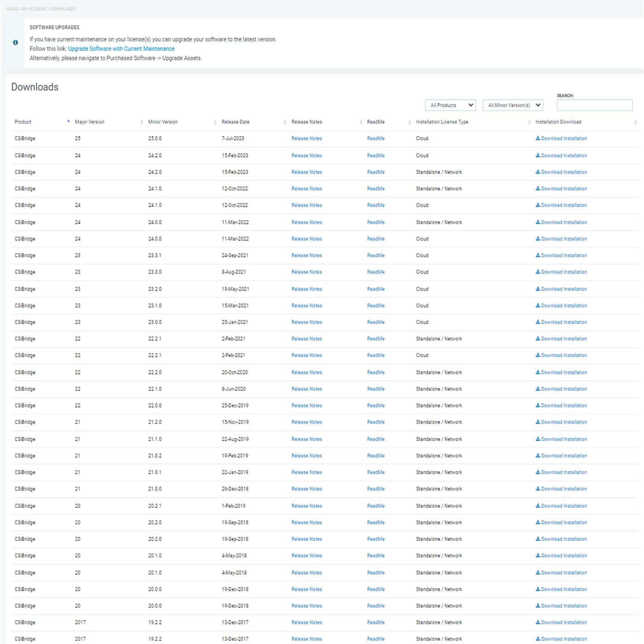This screenshot has width=644, height=644.
Task: Open Release Notes for version 23.0.0
Action: (x=307, y=322)
